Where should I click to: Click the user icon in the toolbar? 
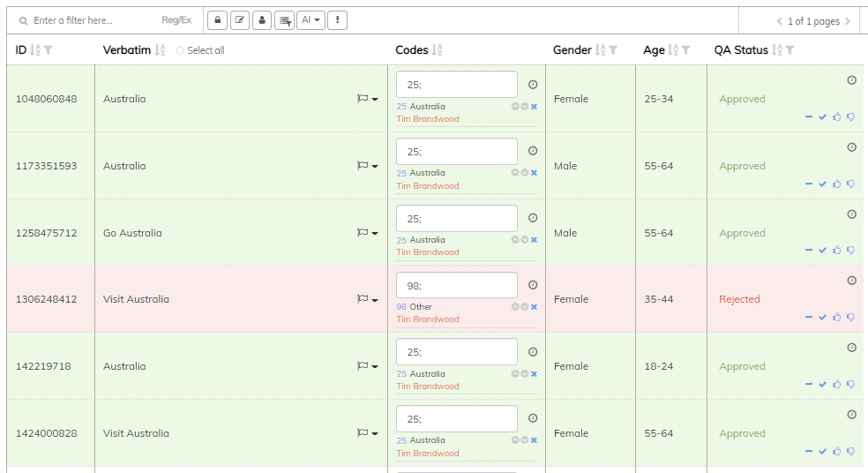(x=262, y=20)
